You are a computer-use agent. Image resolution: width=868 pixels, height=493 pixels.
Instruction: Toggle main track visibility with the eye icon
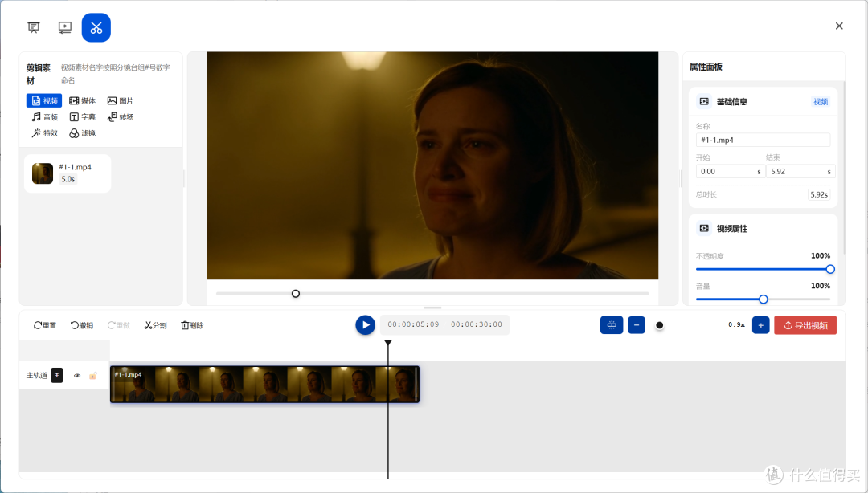(x=77, y=376)
